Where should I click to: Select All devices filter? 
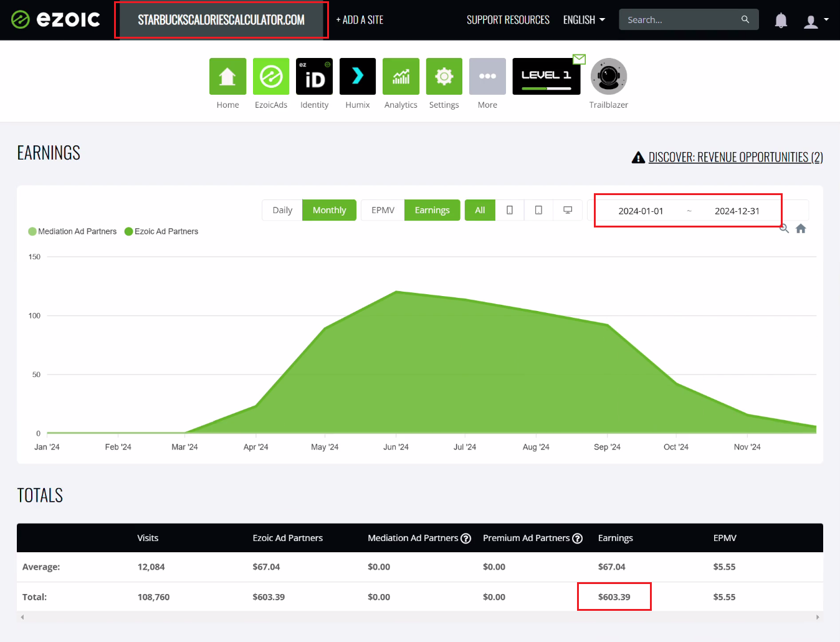[x=480, y=210]
